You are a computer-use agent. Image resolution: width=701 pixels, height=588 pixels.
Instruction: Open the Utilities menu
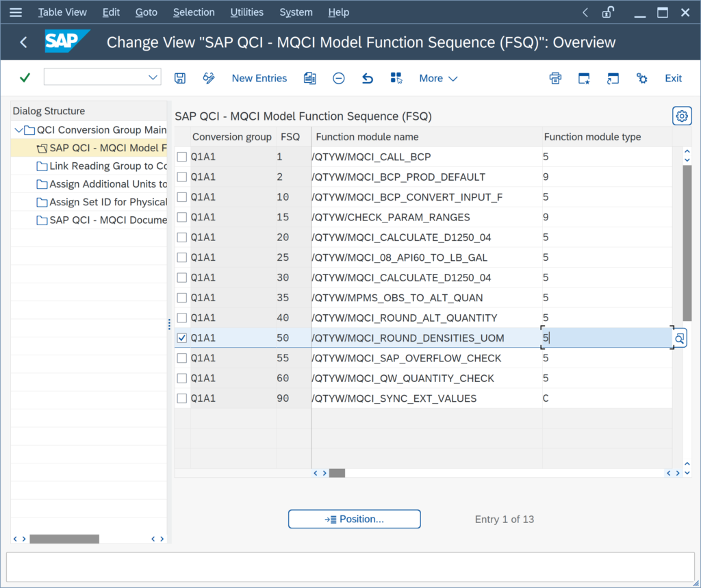[246, 12]
